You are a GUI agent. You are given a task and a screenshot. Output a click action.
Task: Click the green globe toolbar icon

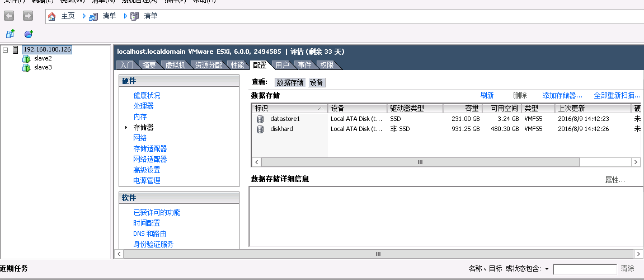tap(29, 34)
